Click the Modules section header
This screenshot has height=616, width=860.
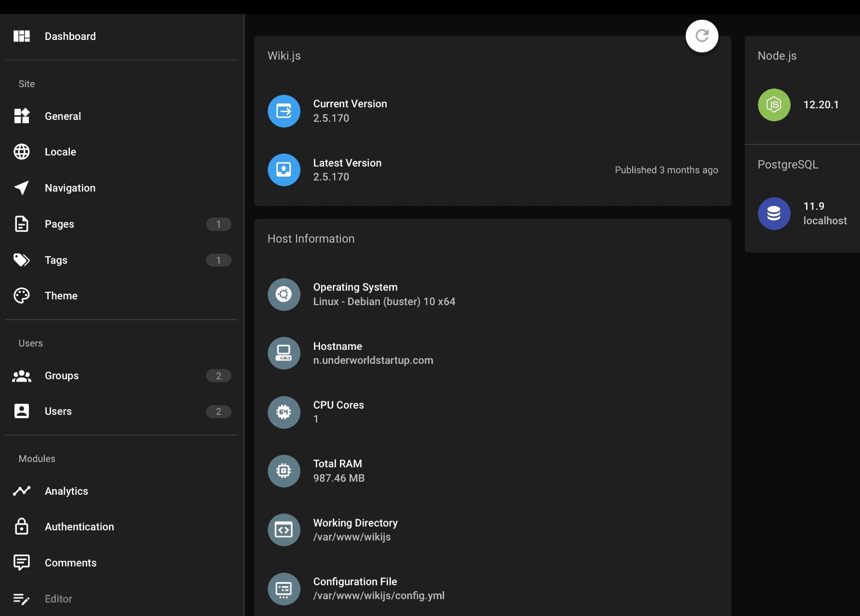pos(37,459)
